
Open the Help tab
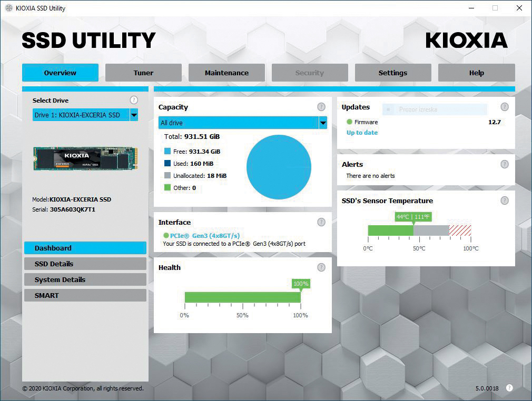476,73
